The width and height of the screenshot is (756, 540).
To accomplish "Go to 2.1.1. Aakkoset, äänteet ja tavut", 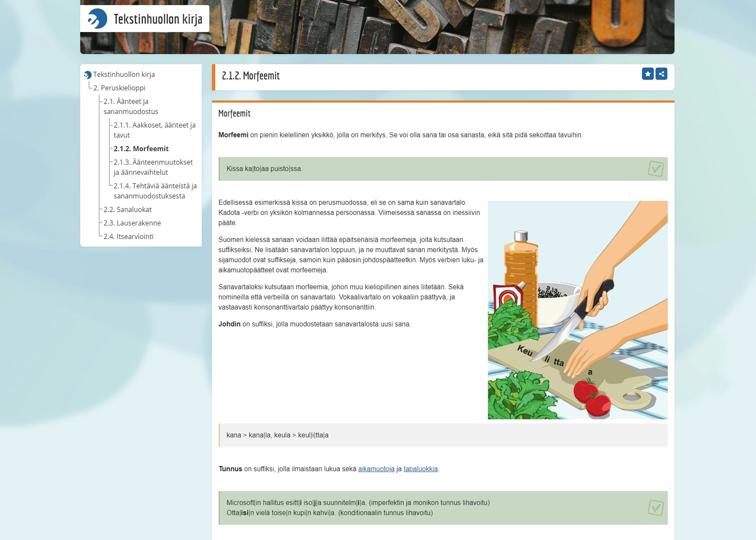I will pos(154,130).
